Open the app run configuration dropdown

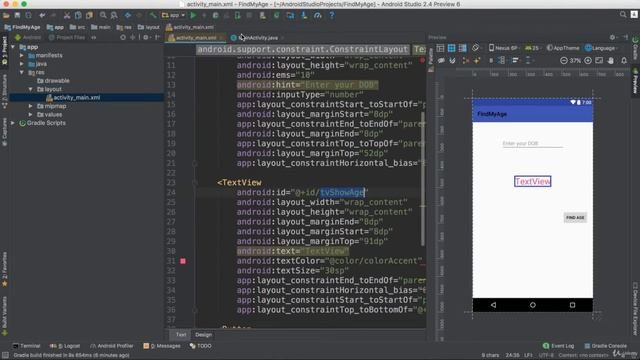pos(173,15)
